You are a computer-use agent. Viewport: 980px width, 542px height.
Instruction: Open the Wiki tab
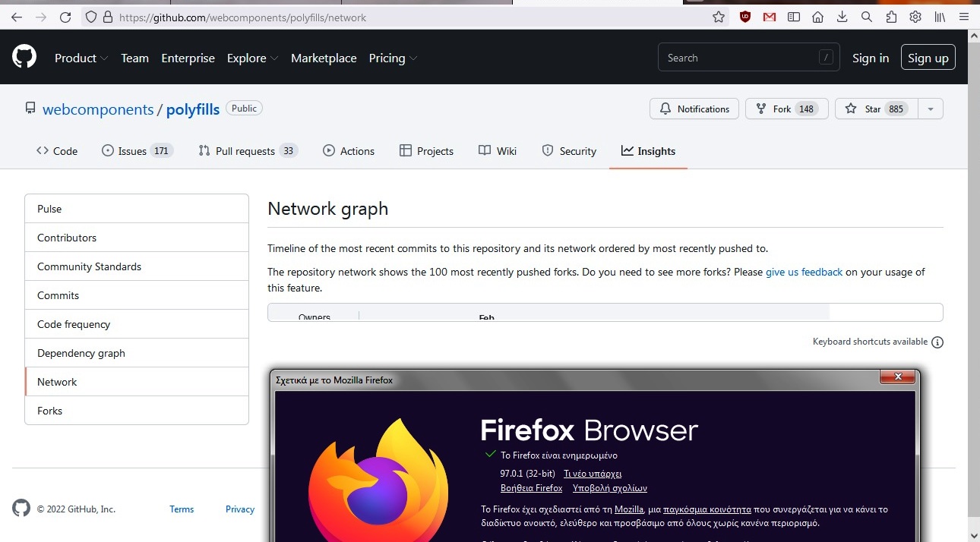[498, 151]
